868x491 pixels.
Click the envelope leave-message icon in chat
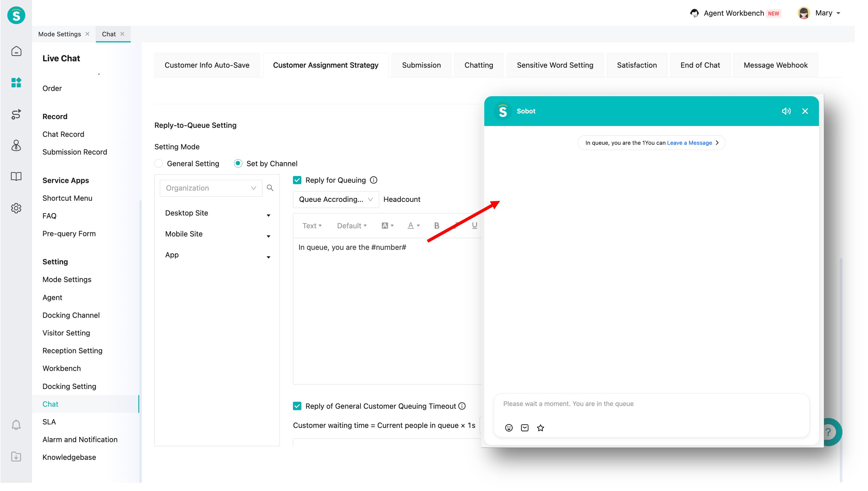point(524,428)
